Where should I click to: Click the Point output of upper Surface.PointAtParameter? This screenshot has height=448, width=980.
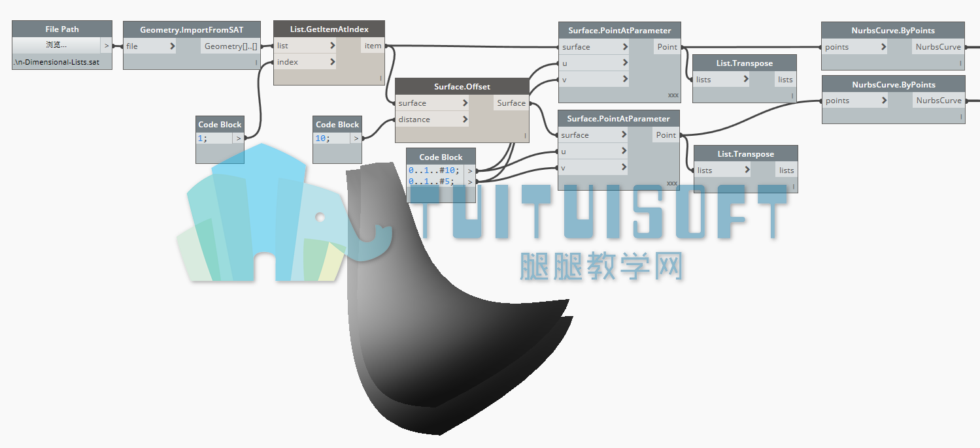[667, 47]
